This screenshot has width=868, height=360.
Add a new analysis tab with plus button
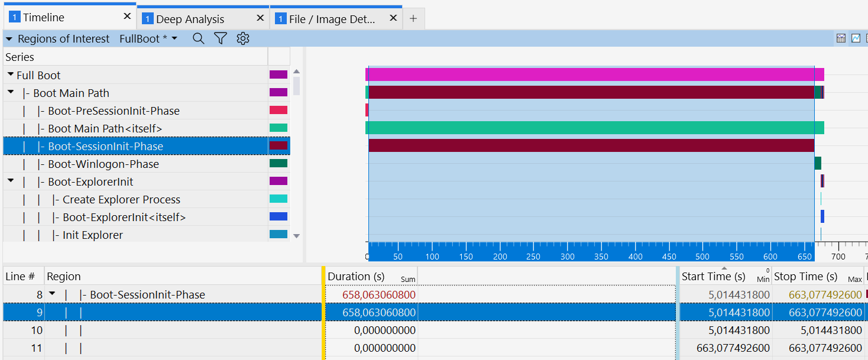[413, 18]
